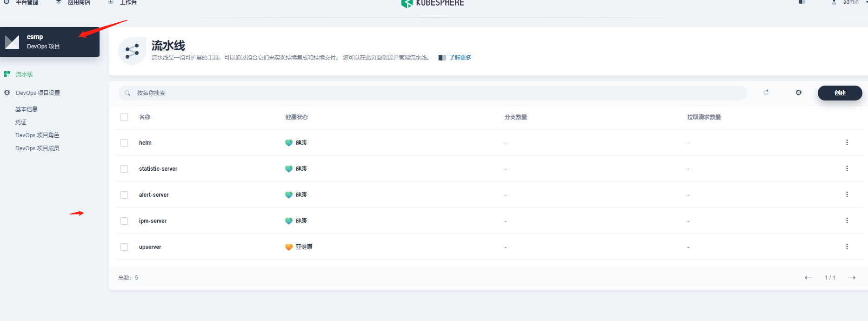Open the statistic-server pipeline
This screenshot has height=321, width=868.
[158, 169]
